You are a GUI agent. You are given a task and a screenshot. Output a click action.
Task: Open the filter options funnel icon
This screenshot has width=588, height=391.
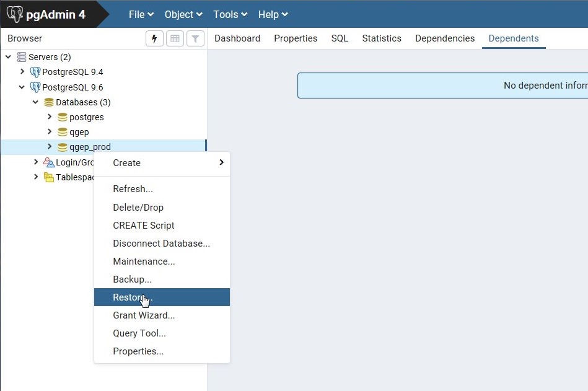(195, 38)
